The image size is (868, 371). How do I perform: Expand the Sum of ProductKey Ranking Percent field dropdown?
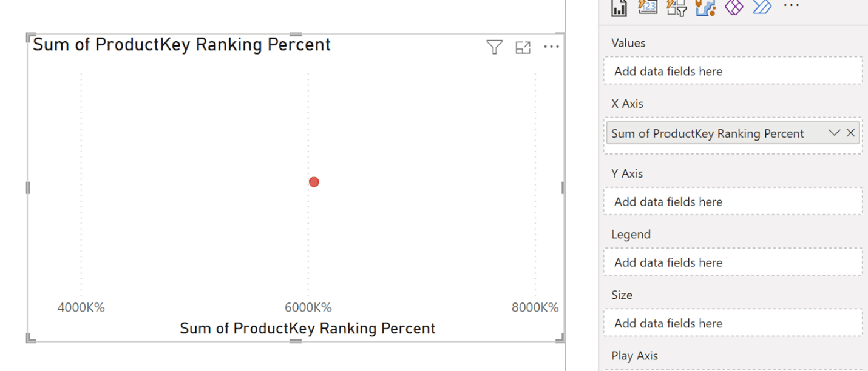click(833, 132)
